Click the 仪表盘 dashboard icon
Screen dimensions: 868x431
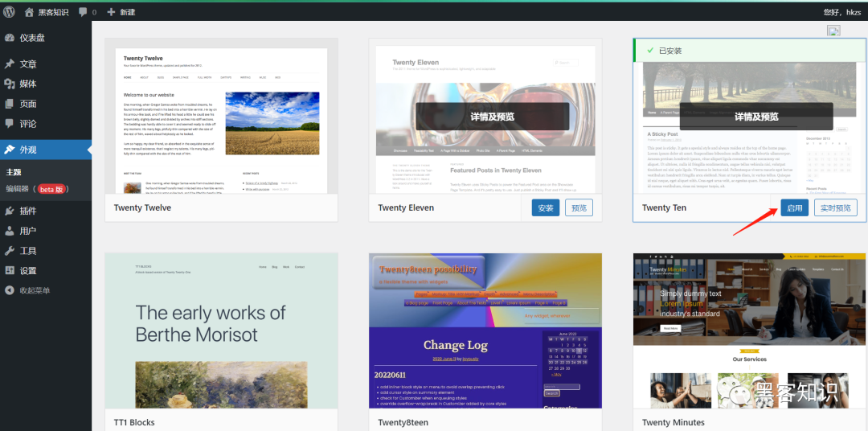(x=10, y=38)
